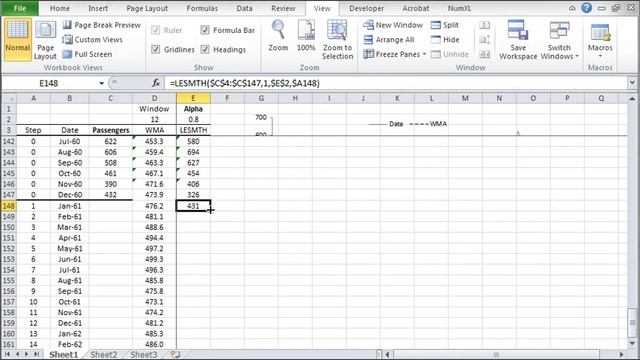Image resolution: width=640 pixels, height=360 pixels.
Task: Set zoom to 100%
Action: coord(306,36)
